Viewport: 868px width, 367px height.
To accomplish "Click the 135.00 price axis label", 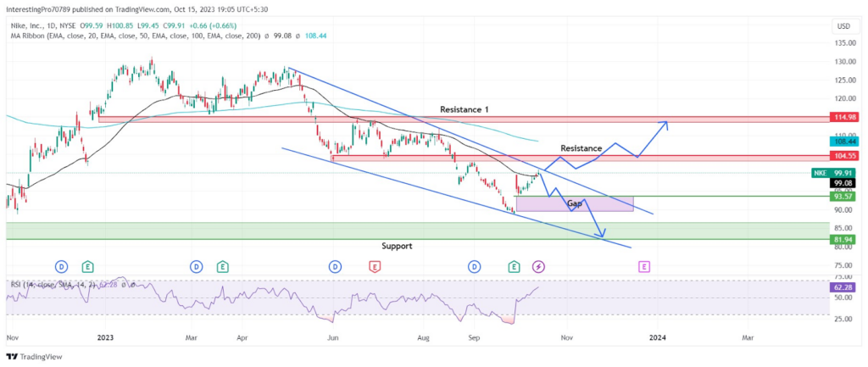I will 844,43.
